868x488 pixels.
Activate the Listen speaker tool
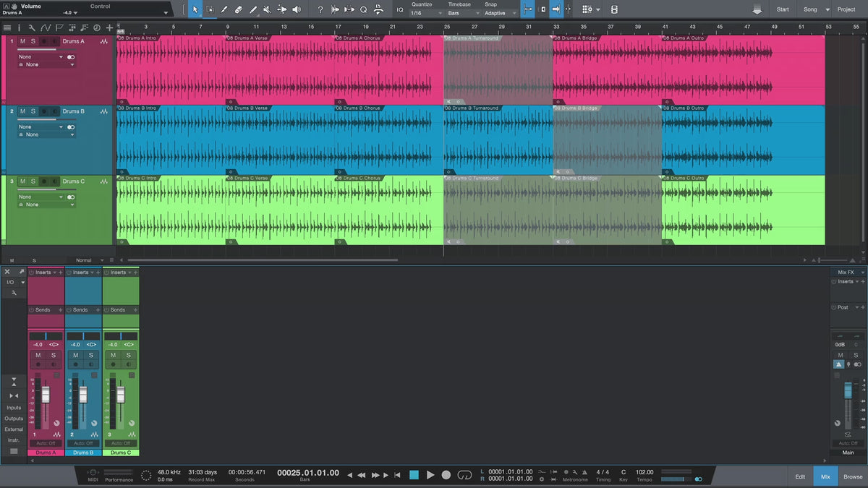coord(296,9)
